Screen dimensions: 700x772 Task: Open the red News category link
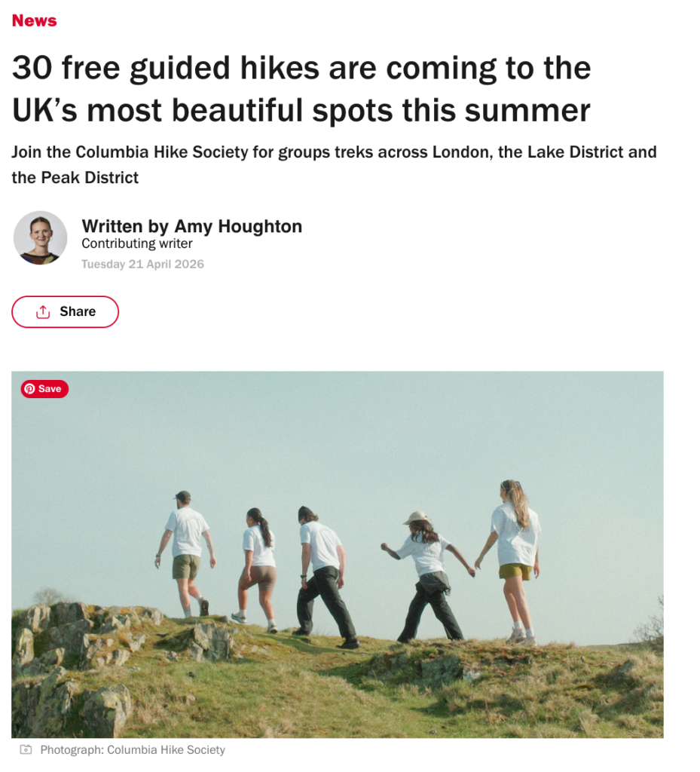[35, 20]
